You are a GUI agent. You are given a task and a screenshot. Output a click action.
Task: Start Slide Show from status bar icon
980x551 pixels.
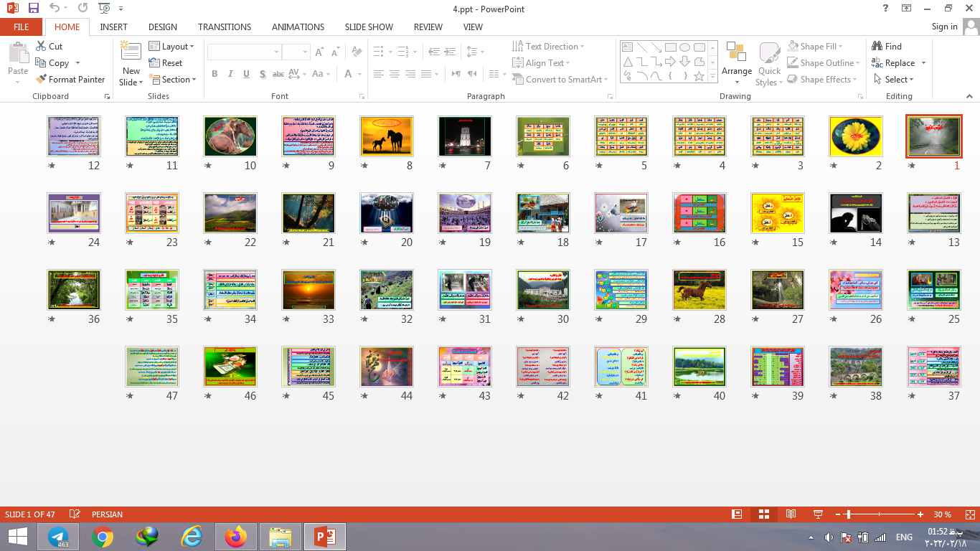click(x=818, y=514)
